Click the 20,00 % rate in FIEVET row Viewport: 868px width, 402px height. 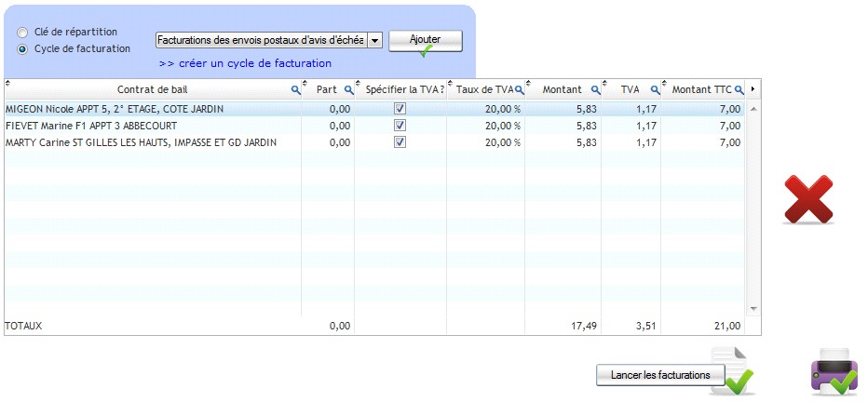pyautogui.click(x=503, y=126)
